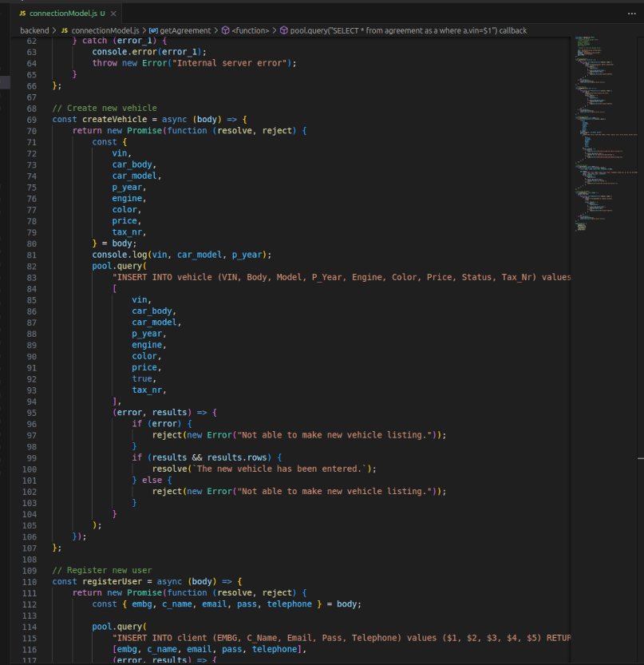This screenshot has height=665, width=644.
Task: Click the marker in the vertical scrollbar
Action: pos(640,458)
